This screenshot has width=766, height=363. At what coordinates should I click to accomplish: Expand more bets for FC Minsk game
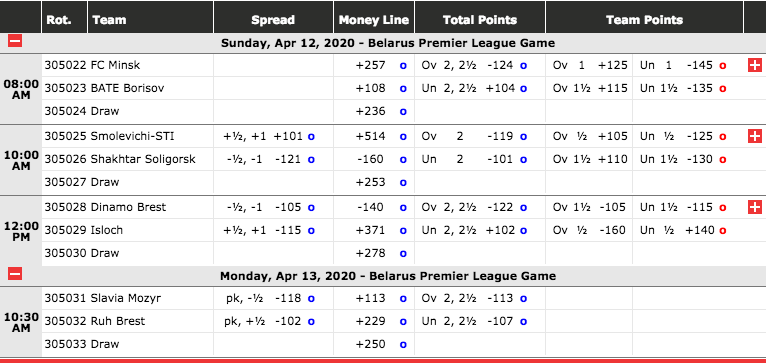pos(755,65)
